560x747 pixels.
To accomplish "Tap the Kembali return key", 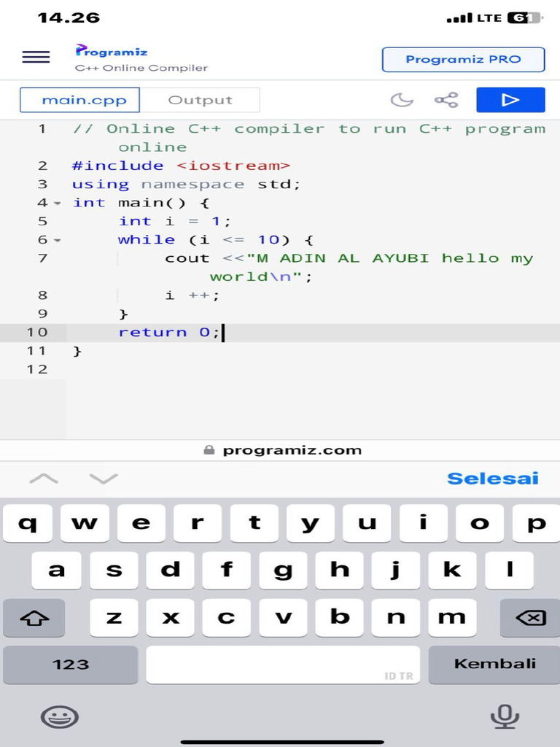I will click(494, 665).
